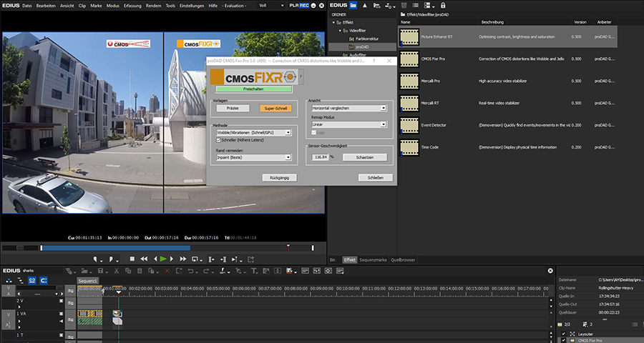Click the rewind icon in player controls
Viewport: 644px width, 343px height.
(x=144, y=259)
